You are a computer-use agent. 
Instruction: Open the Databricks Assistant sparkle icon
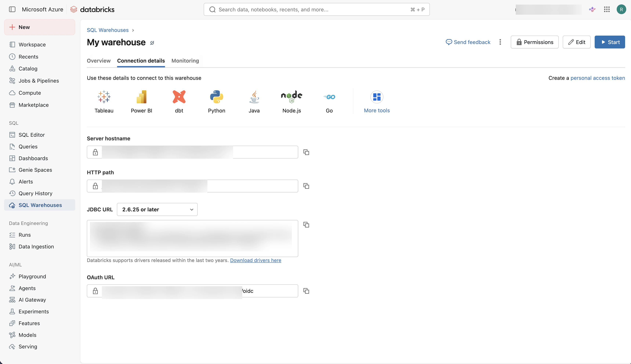coord(592,10)
